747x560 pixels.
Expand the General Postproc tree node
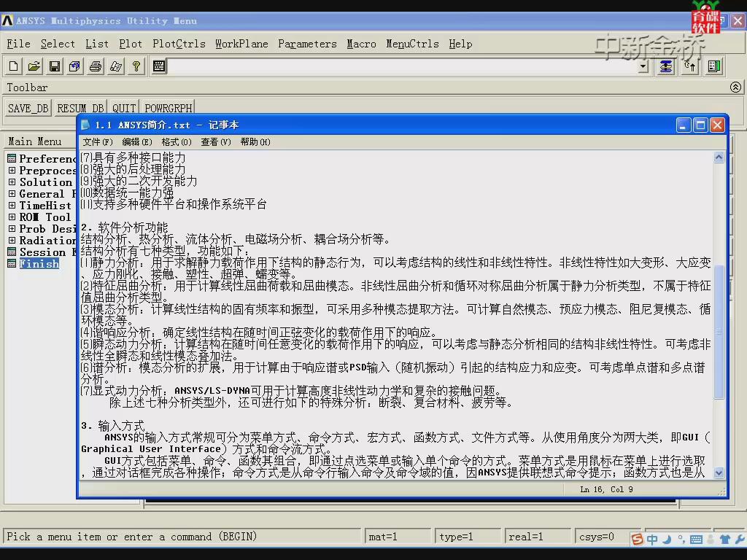pyautogui.click(x=12, y=193)
